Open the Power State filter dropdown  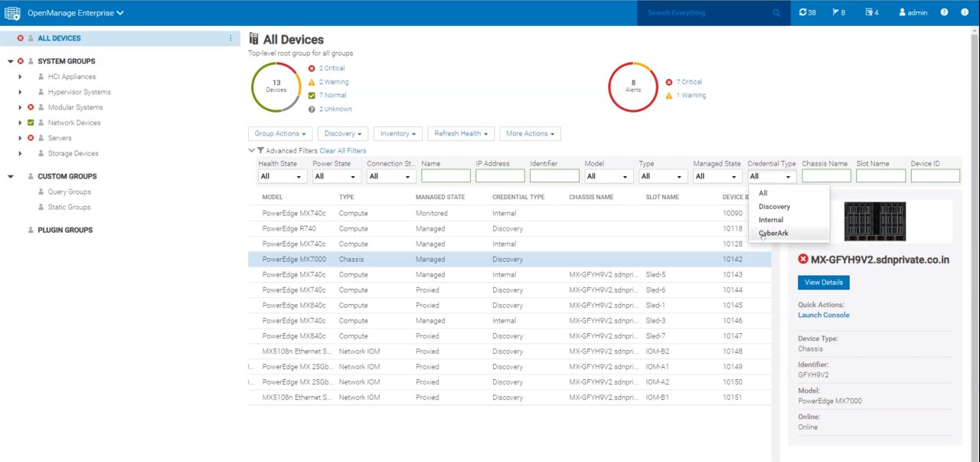pyautogui.click(x=337, y=176)
